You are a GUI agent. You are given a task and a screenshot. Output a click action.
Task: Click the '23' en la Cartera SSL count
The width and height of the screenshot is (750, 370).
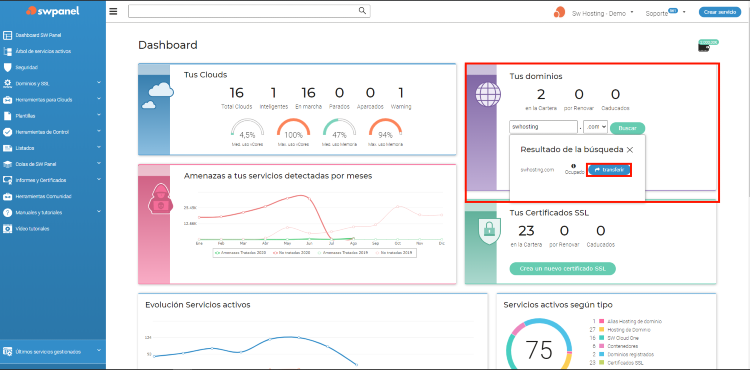(x=526, y=231)
